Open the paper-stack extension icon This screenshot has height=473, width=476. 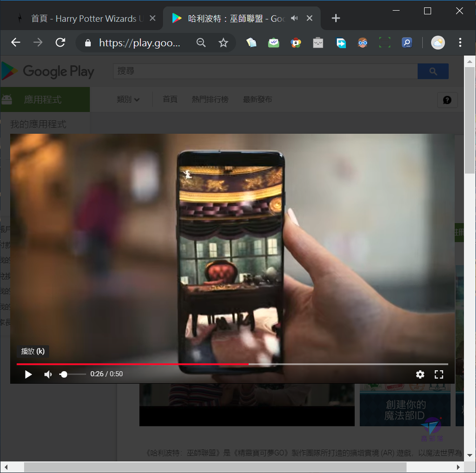tap(251, 42)
